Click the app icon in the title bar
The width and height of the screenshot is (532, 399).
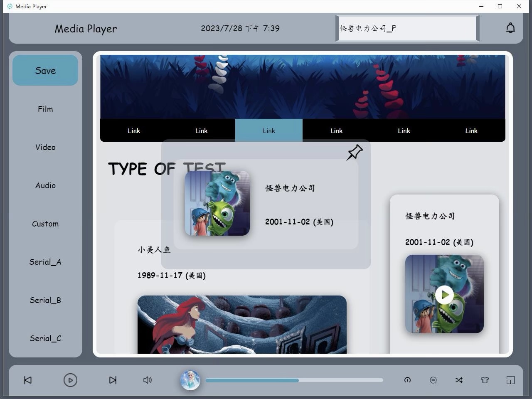pyautogui.click(x=10, y=6)
